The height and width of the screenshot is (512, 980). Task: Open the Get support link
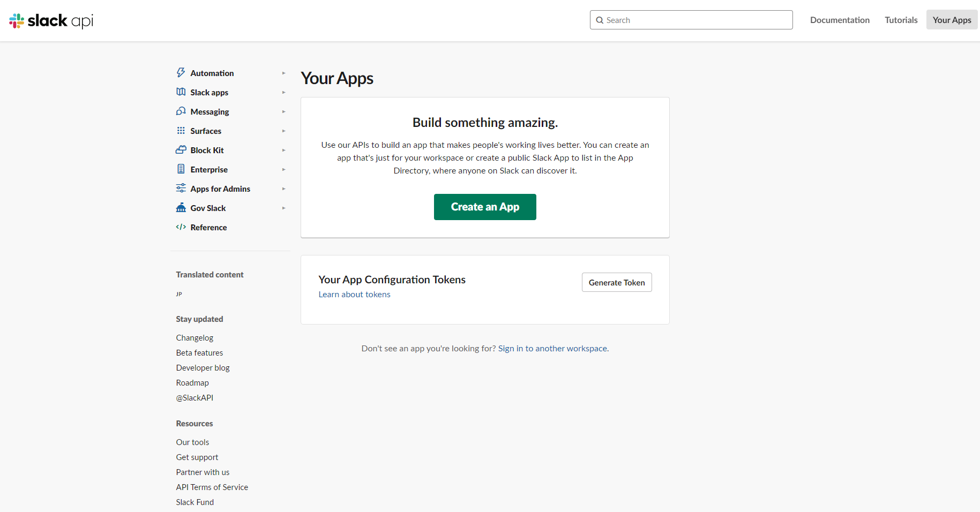[x=197, y=457]
